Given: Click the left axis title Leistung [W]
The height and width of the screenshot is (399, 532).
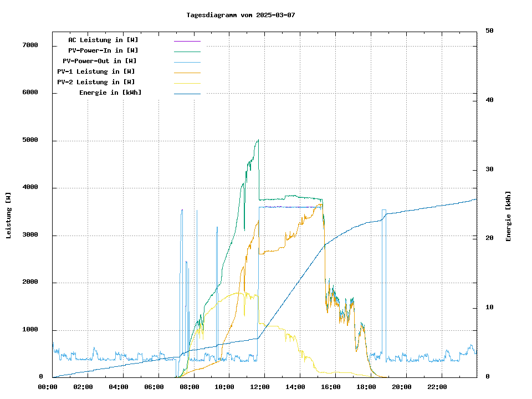Looking at the screenshot, I should coord(9,215).
